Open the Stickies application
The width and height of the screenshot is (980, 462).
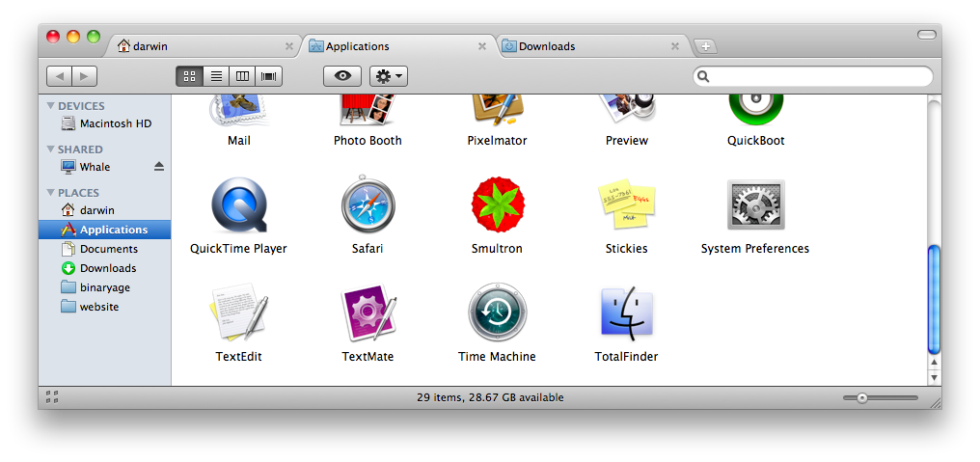[x=626, y=205]
